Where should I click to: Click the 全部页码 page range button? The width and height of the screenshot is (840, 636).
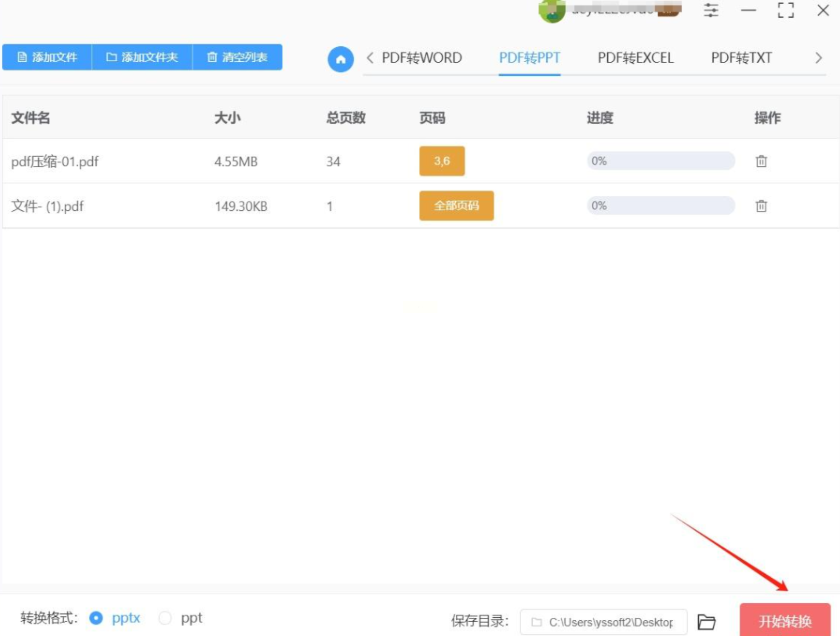pos(457,206)
